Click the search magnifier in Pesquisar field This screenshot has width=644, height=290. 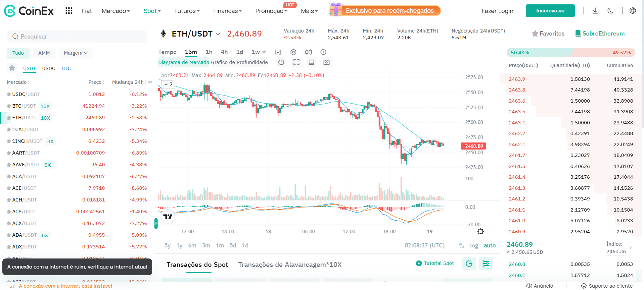tap(15, 36)
